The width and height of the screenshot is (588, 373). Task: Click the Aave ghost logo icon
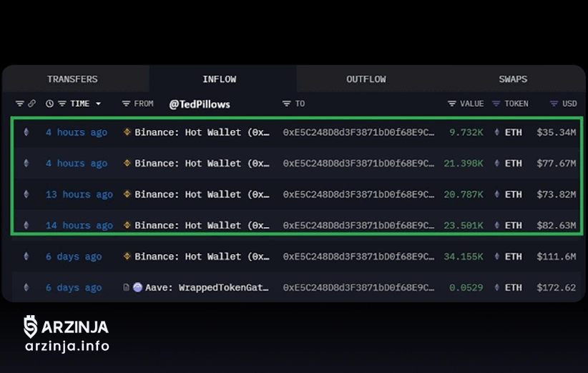point(137,287)
